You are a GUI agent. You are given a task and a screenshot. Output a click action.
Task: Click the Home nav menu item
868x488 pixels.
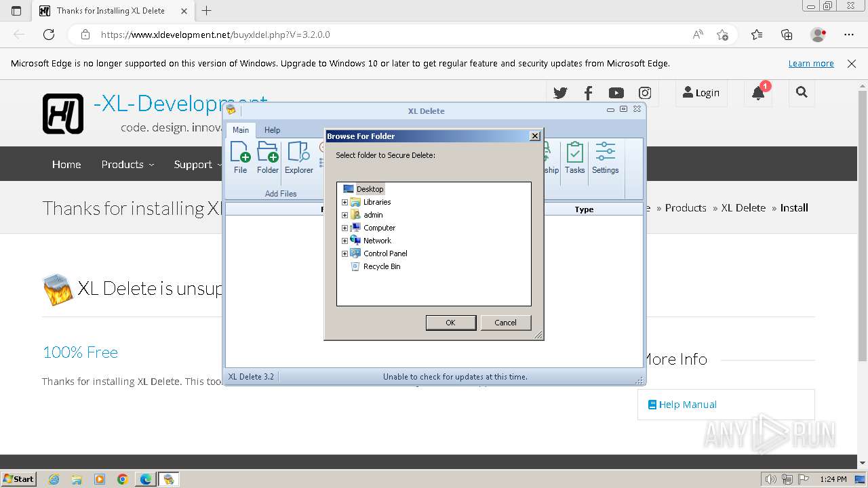pos(66,164)
